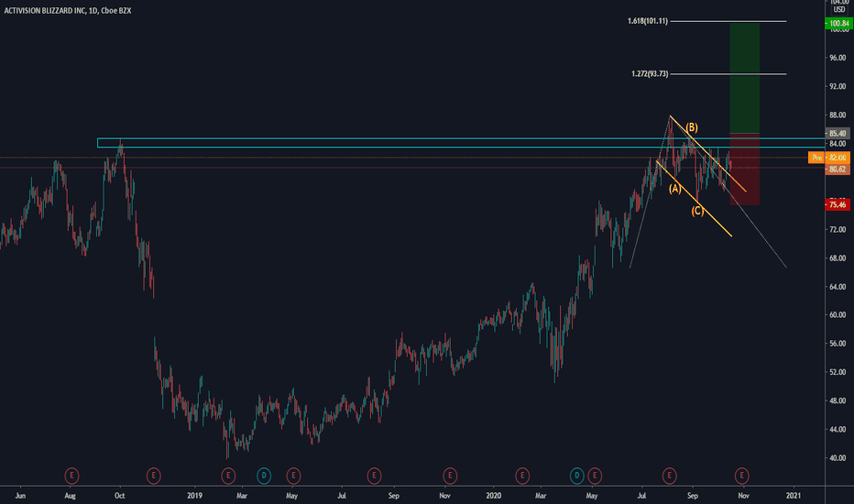Select the teal horizontal resistance rectangle
854x504 pixels.
(x=461, y=143)
